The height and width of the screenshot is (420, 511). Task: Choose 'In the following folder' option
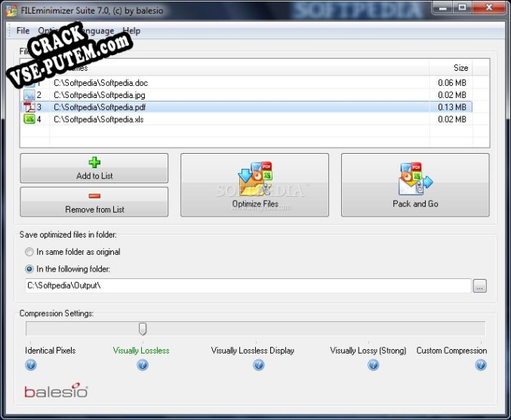click(x=29, y=268)
